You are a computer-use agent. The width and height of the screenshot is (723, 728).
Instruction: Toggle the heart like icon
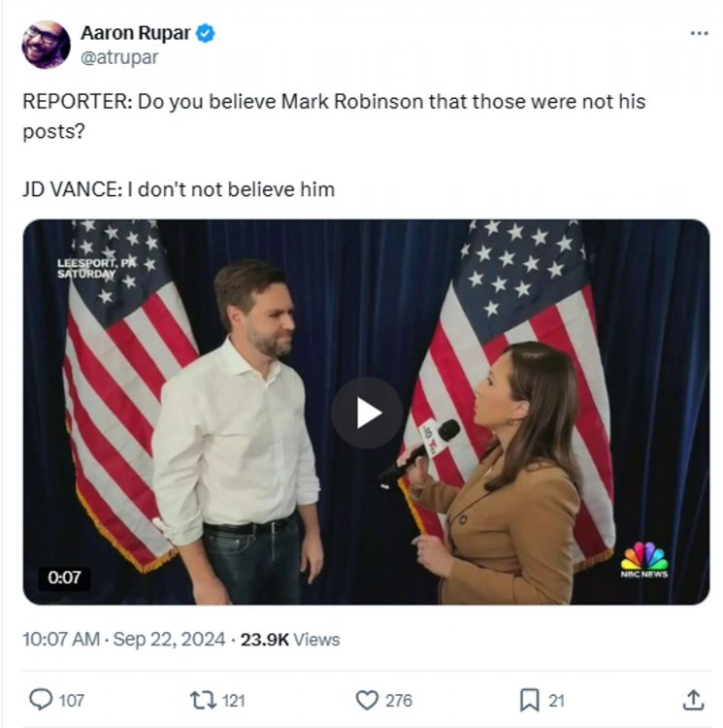click(x=366, y=700)
